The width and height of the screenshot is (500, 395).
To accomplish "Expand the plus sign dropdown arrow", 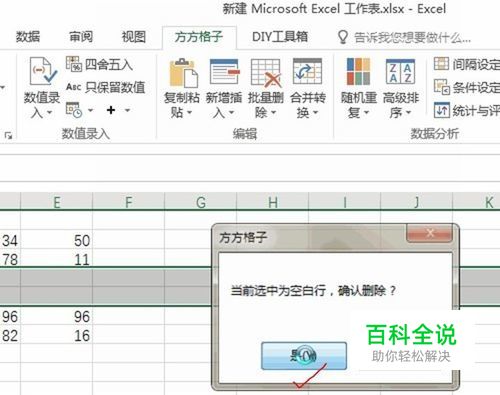I will tap(127, 110).
